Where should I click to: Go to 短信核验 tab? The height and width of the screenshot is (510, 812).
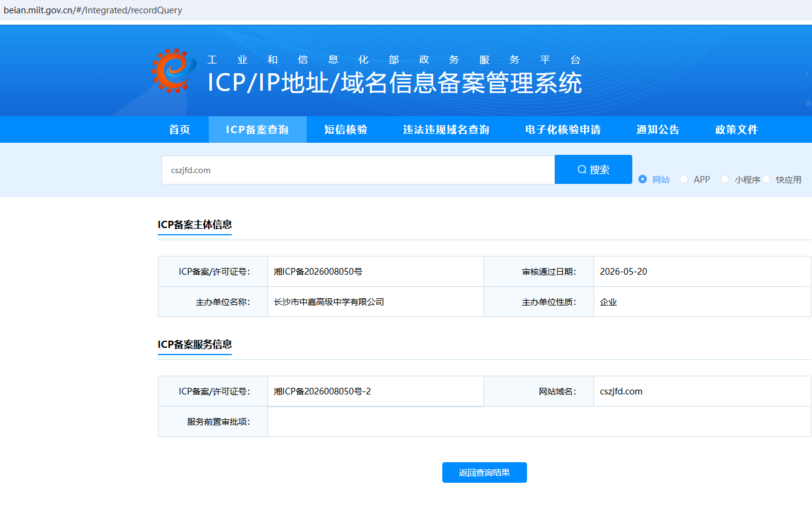[x=345, y=129]
